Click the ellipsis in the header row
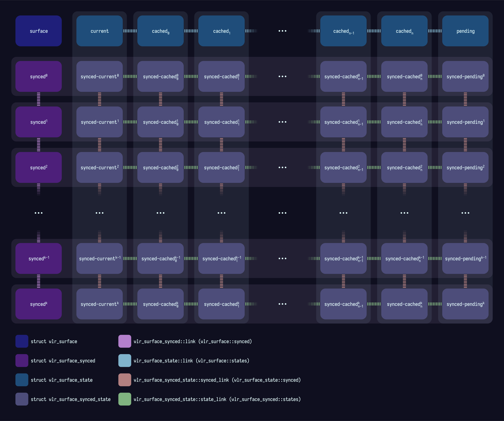 coord(282,31)
